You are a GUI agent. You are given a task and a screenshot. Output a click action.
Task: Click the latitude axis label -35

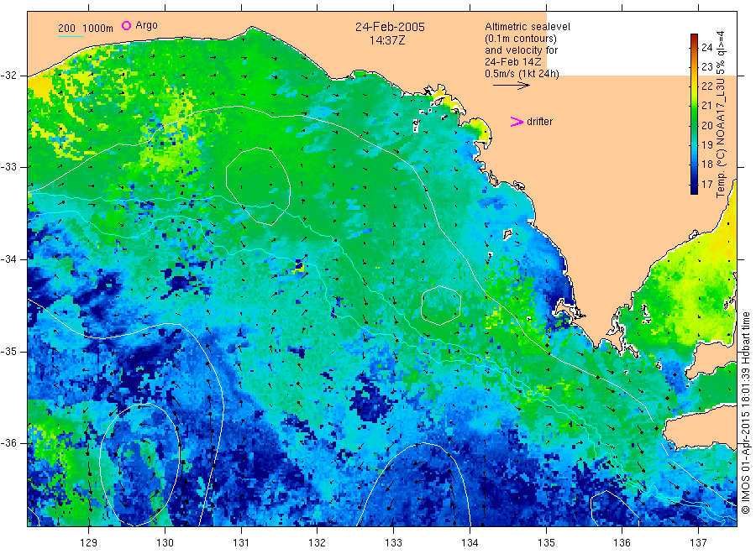(8, 351)
